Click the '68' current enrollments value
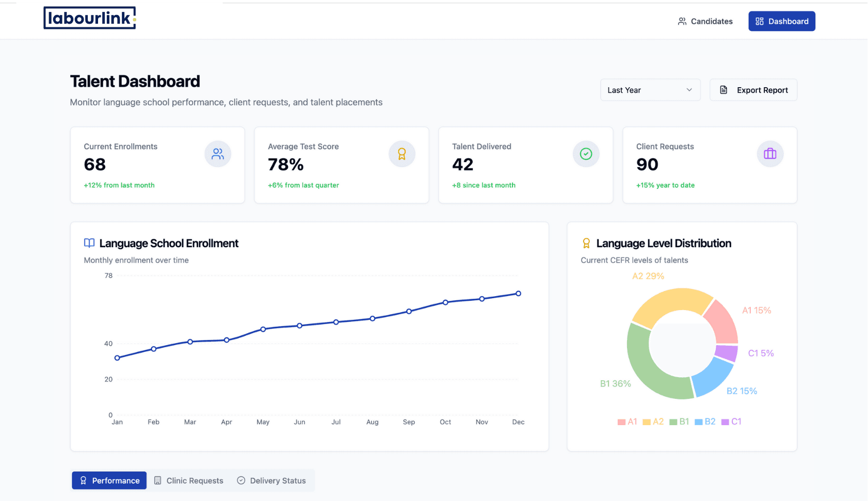The width and height of the screenshot is (868, 501). click(x=95, y=165)
